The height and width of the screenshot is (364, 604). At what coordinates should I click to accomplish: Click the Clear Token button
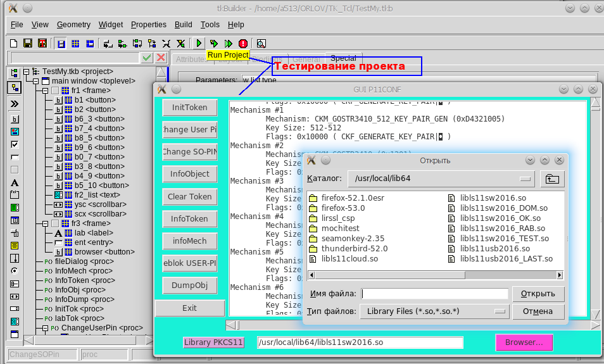(189, 196)
